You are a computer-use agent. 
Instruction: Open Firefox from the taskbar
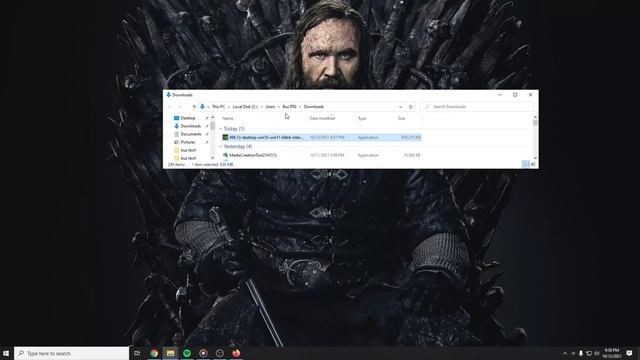(x=236, y=353)
